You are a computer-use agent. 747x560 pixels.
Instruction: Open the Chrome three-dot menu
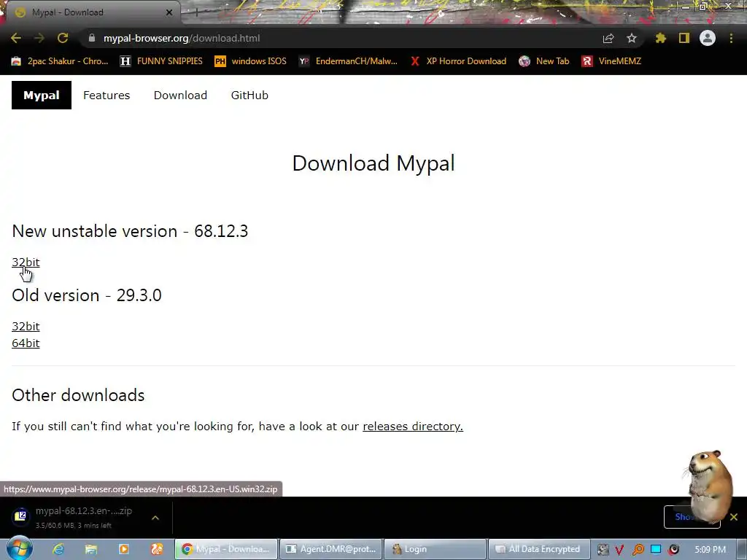(731, 38)
